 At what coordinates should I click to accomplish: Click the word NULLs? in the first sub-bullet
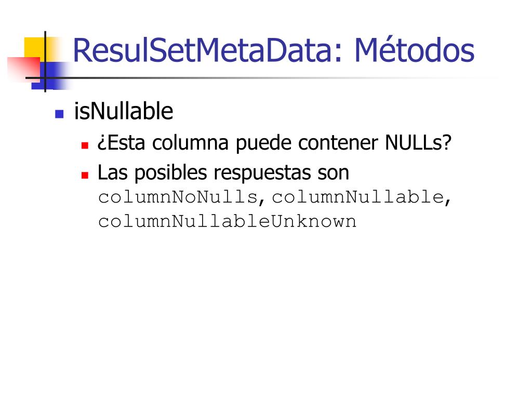(x=418, y=142)
